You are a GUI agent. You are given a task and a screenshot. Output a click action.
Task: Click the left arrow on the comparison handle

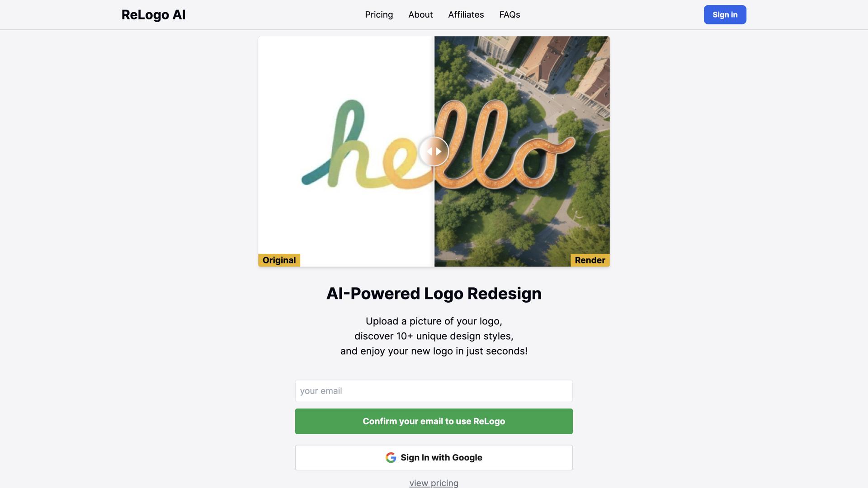[429, 151]
